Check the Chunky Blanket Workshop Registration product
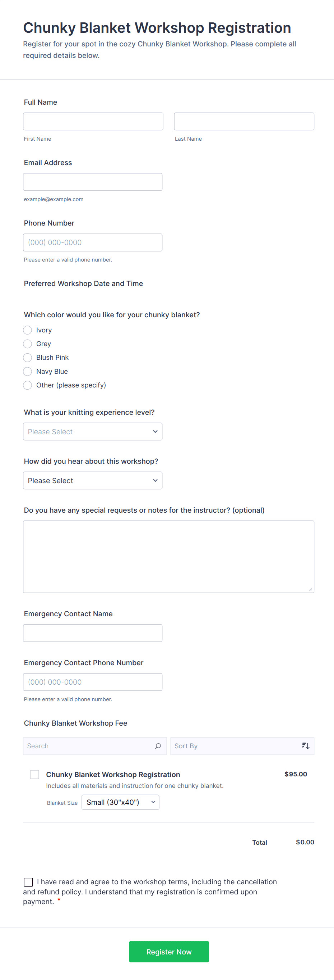The image size is (334, 980). pos(34,774)
